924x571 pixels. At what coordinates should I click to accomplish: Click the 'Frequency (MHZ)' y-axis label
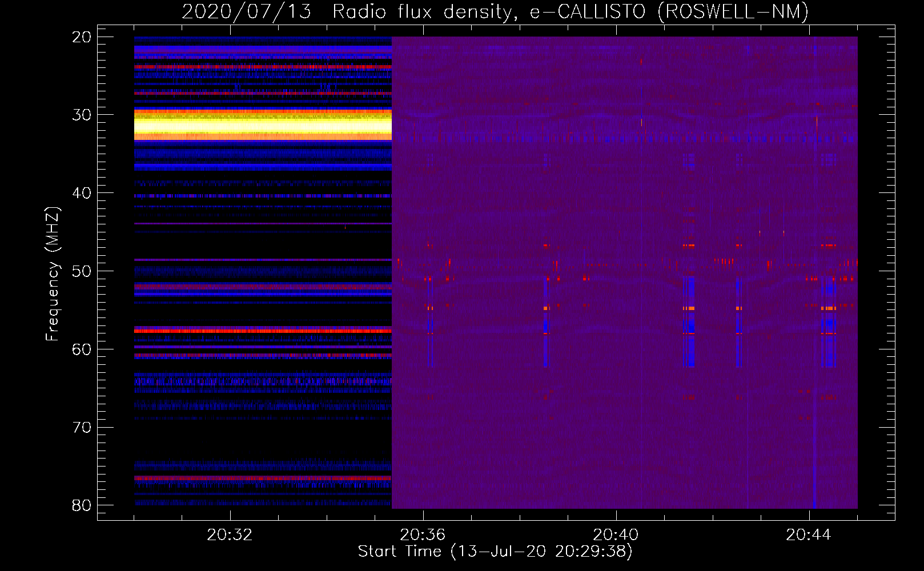click(53, 274)
